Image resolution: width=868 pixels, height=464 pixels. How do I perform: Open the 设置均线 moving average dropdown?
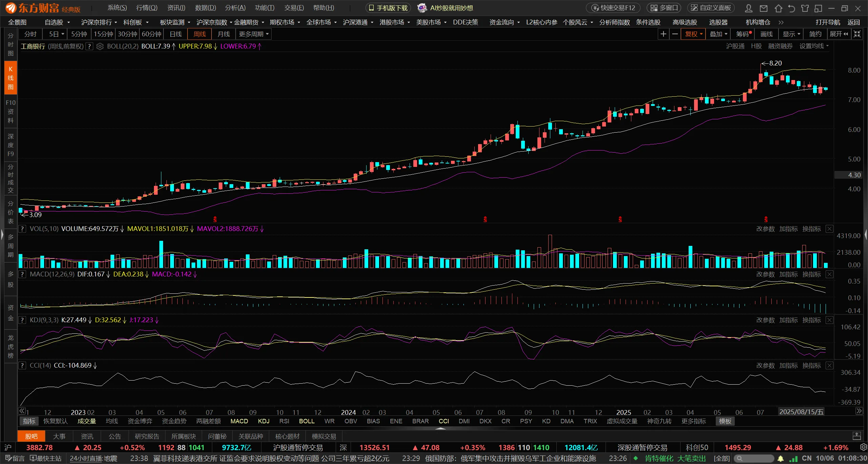(x=814, y=46)
